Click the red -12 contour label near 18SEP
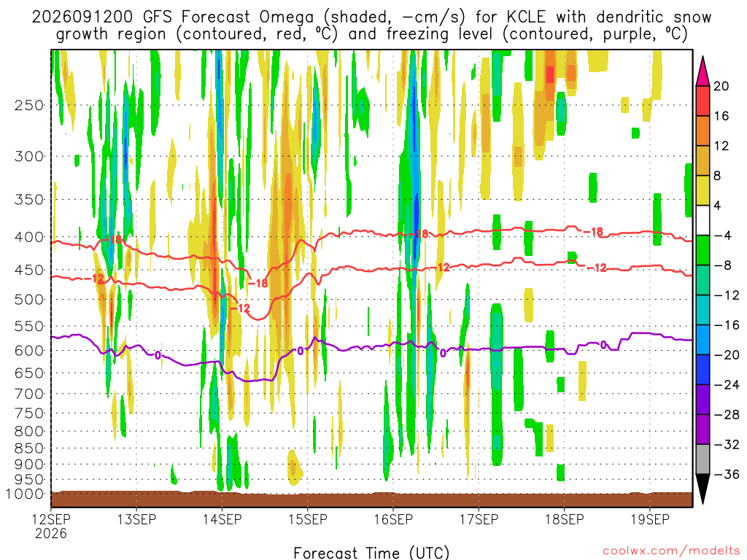The width and height of the screenshot is (747, 560). point(597,268)
